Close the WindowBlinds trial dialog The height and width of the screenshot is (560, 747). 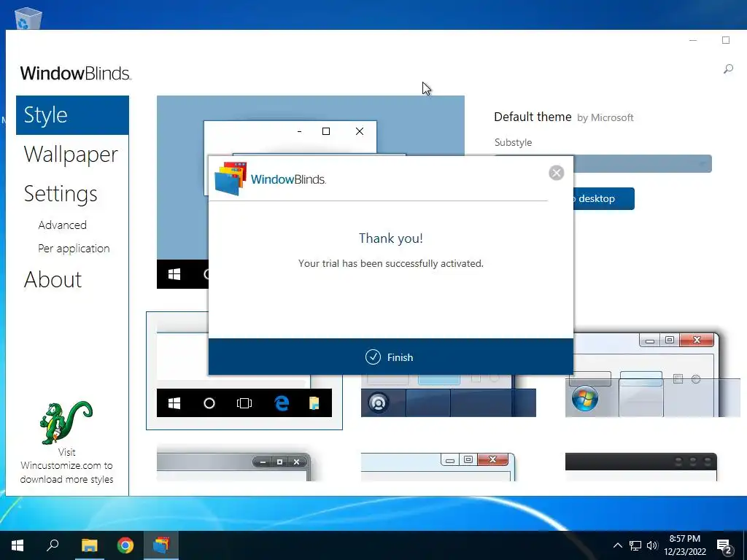click(x=556, y=173)
